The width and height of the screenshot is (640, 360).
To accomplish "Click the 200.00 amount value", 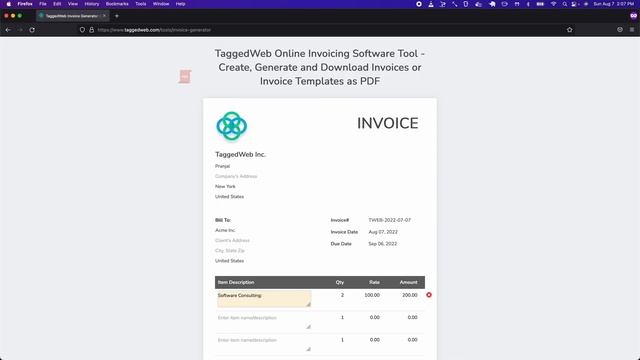I will [x=409, y=295].
